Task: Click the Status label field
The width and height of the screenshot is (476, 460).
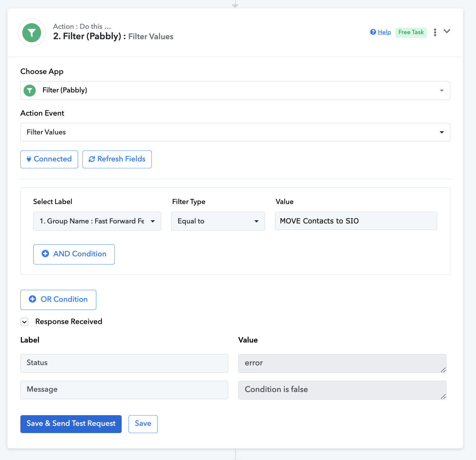Action: 124,363
